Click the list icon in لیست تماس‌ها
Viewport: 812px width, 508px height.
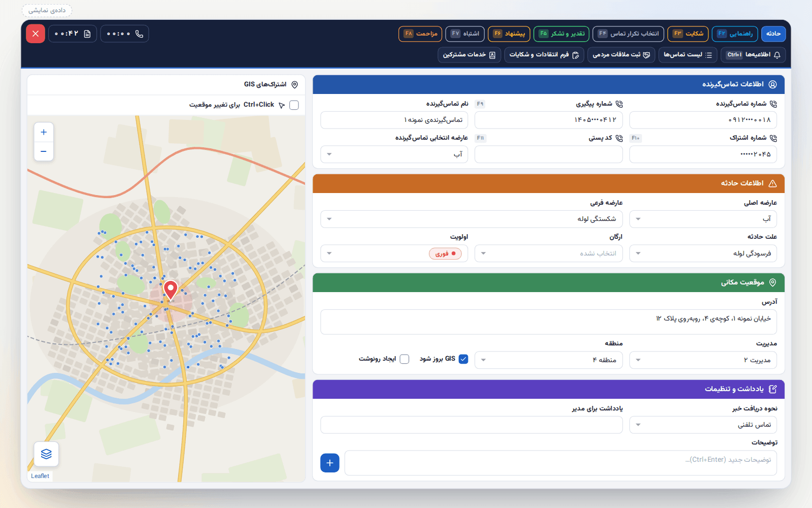[709, 55]
